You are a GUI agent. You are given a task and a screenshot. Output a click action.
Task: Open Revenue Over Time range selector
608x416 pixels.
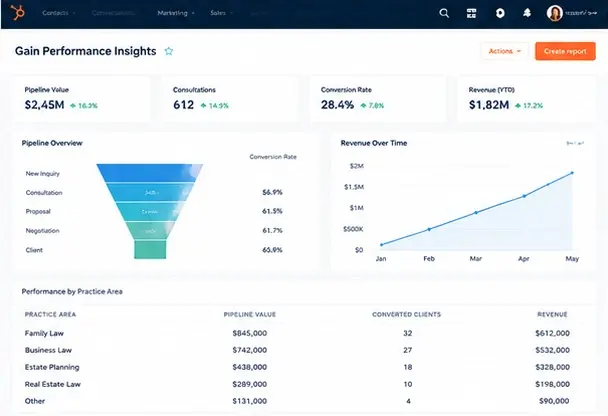(575, 143)
